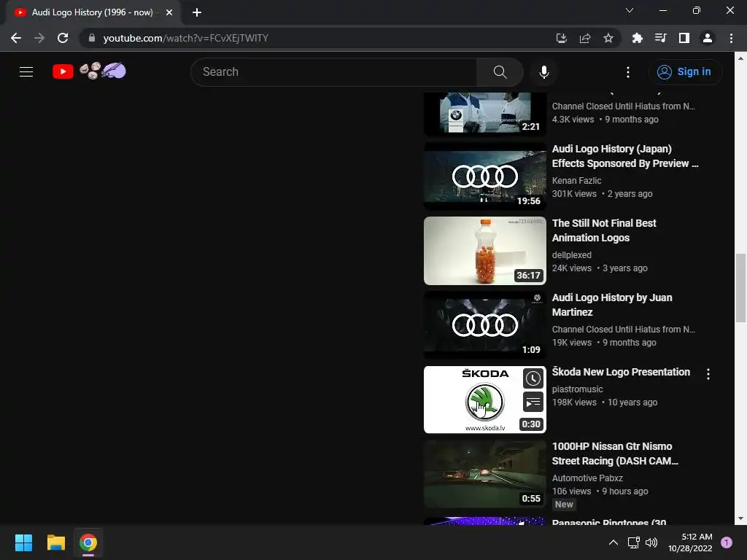The width and height of the screenshot is (747, 560).
Task: Open Windows Start menu
Action: click(23, 542)
